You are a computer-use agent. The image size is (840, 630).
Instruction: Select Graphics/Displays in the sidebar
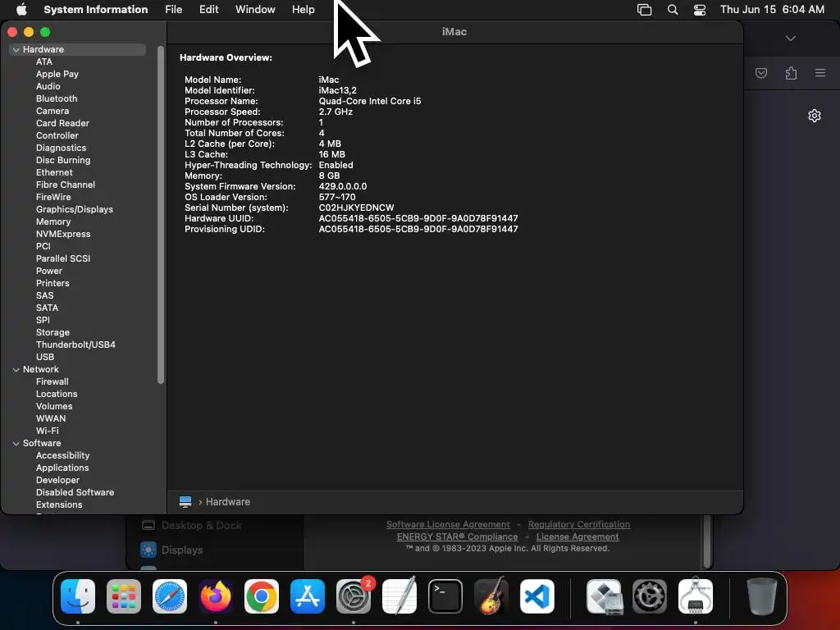(x=75, y=209)
